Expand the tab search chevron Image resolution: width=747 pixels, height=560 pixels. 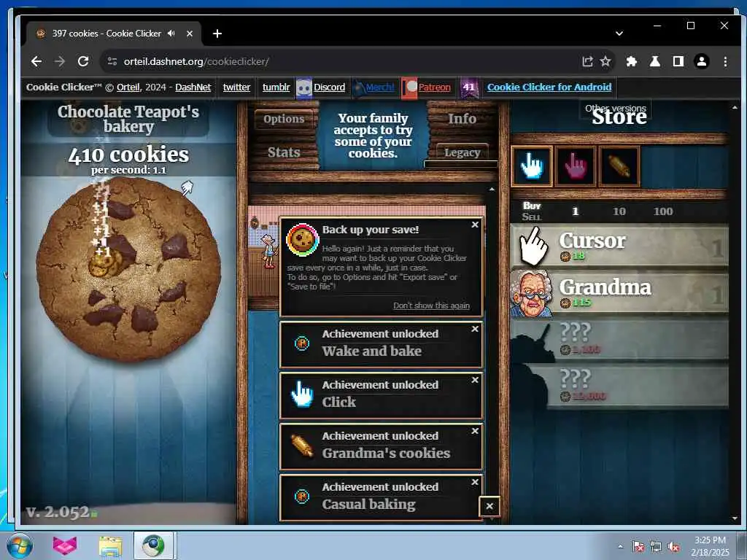(619, 34)
